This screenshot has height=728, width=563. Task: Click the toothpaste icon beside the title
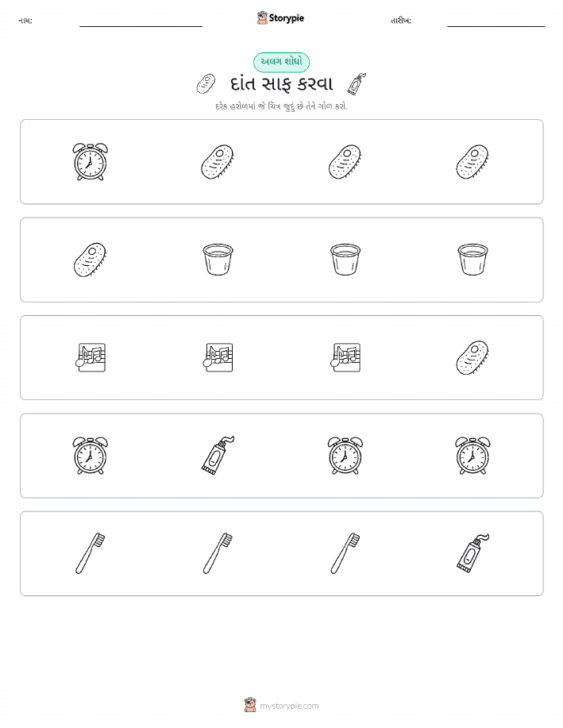tap(357, 84)
